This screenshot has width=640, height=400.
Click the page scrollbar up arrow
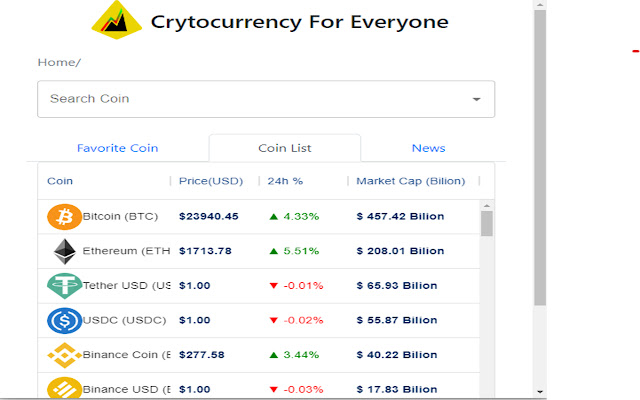(x=540, y=5)
